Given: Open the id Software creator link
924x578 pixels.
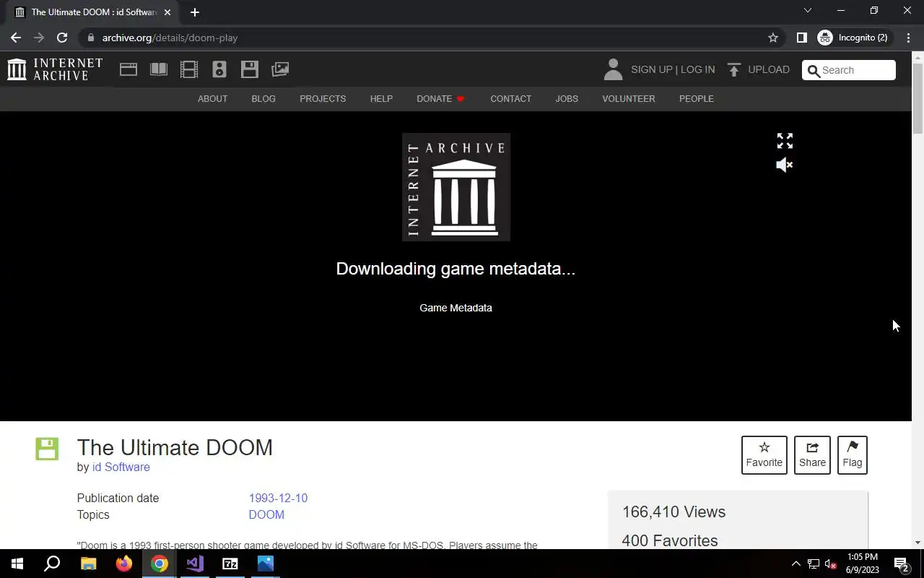Looking at the screenshot, I should click(121, 467).
